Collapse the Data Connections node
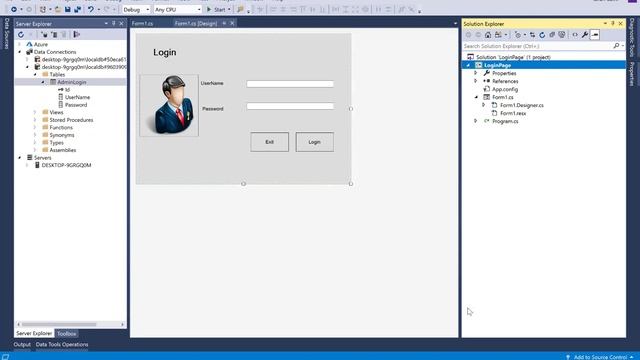The width and height of the screenshot is (640, 360). (x=20, y=52)
